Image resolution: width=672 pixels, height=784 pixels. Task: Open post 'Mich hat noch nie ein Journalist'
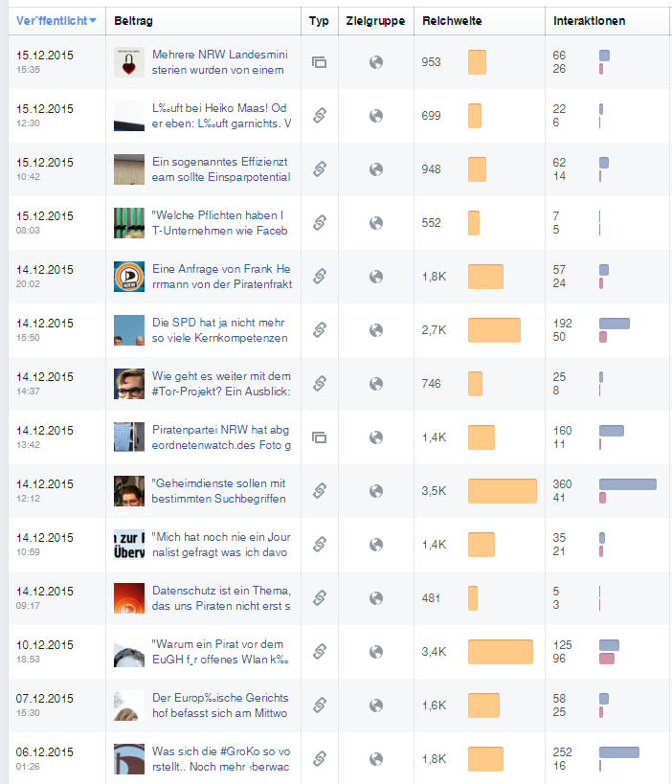221,545
